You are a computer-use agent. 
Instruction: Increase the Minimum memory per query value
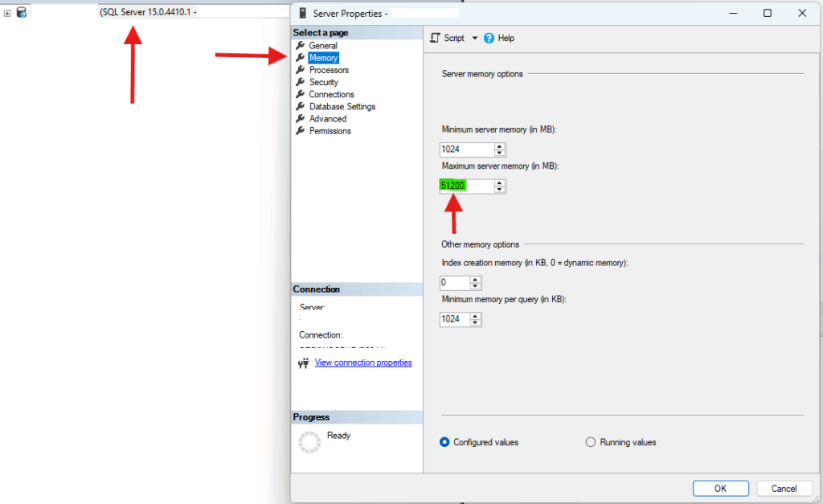[475, 316]
